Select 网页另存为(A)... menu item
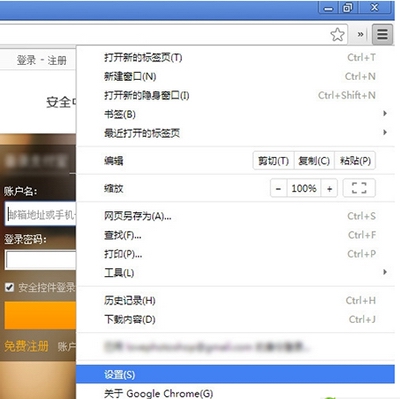 [x=235, y=216]
